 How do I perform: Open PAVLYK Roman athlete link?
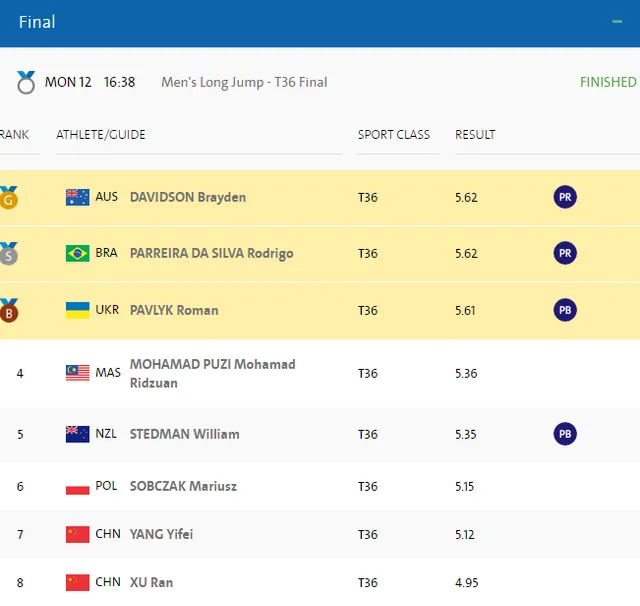pos(174,310)
